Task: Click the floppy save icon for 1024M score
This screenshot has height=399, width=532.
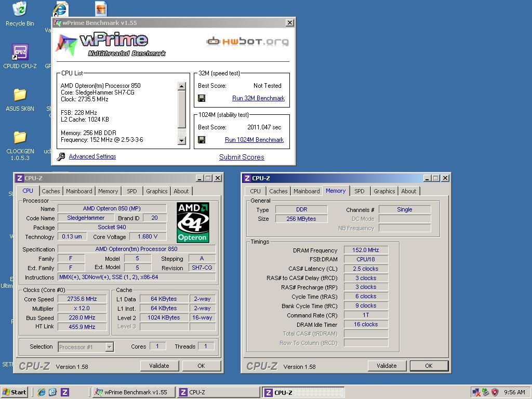Action: click(x=202, y=140)
